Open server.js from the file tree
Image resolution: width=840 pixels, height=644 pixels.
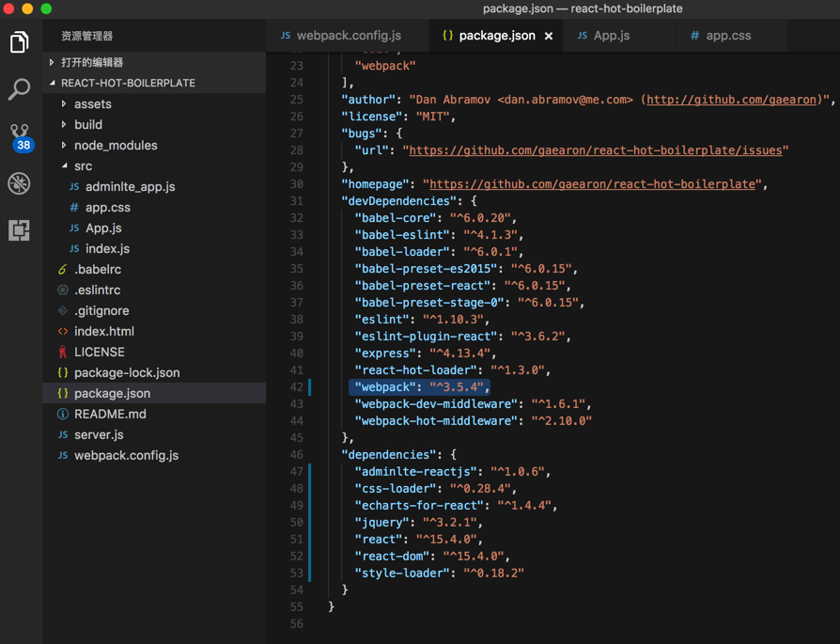pos(99,434)
